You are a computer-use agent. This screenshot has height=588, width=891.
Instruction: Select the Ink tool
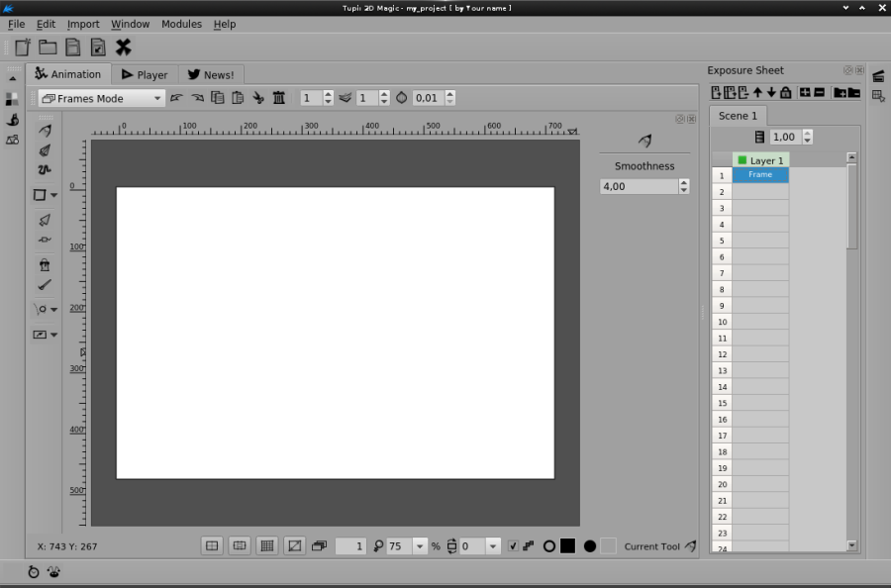44,150
